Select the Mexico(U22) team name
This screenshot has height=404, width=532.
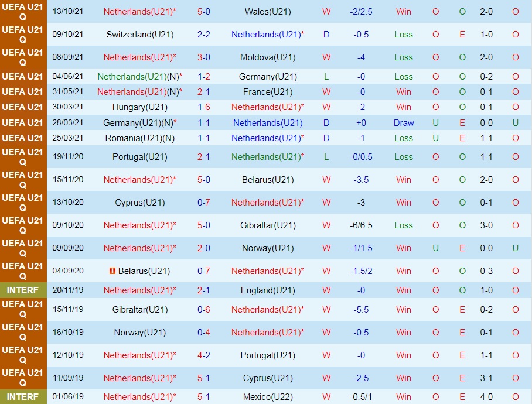(268, 397)
